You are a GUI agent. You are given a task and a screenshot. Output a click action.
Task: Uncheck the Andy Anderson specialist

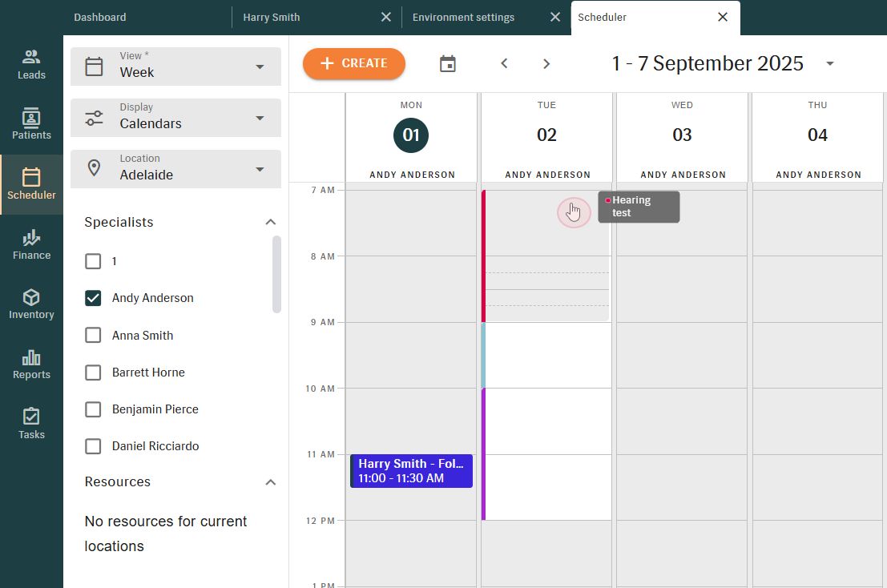tap(94, 298)
